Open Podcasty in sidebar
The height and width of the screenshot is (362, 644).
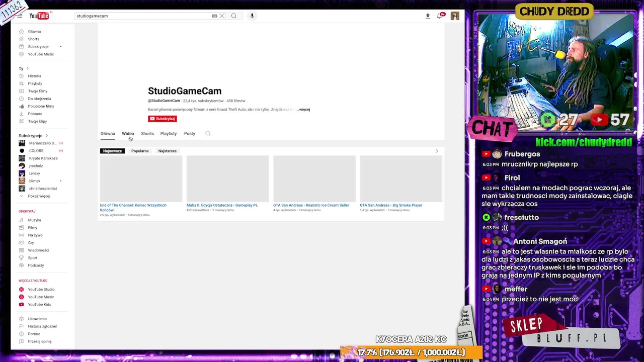coord(36,265)
